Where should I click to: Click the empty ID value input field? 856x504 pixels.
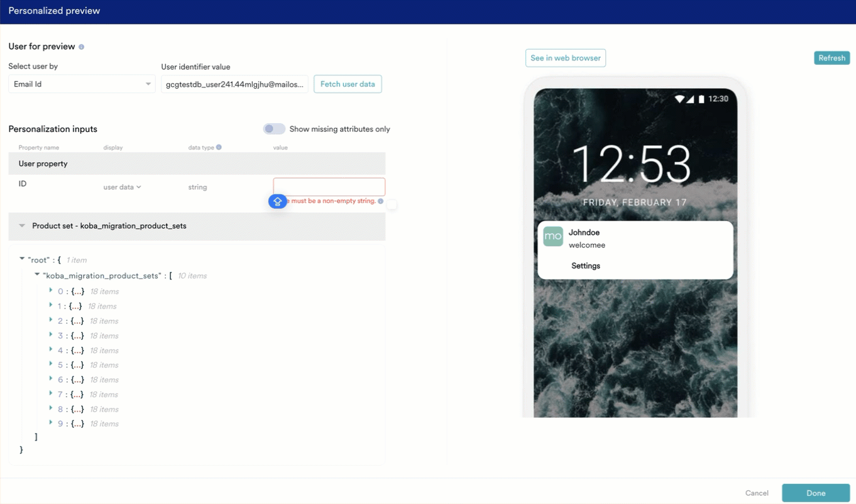(x=329, y=187)
